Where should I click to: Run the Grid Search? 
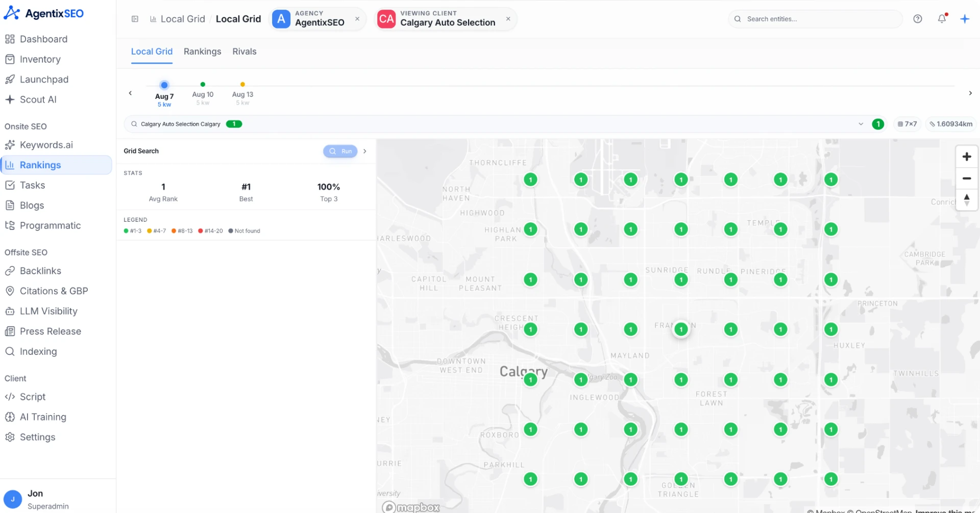(340, 151)
